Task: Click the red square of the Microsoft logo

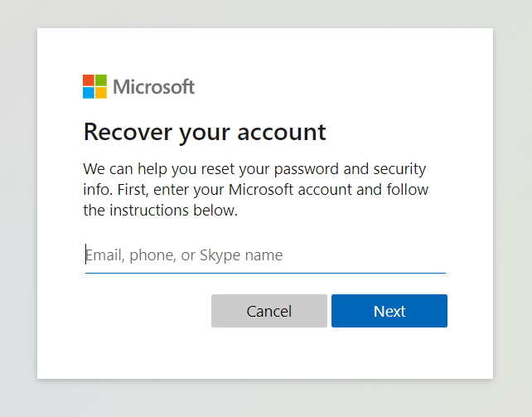Action: (x=89, y=80)
